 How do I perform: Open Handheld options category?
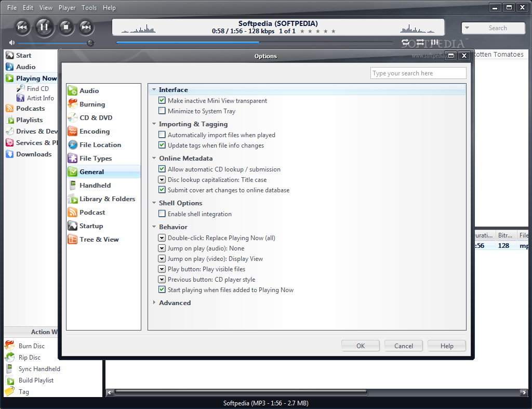[x=103, y=186]
